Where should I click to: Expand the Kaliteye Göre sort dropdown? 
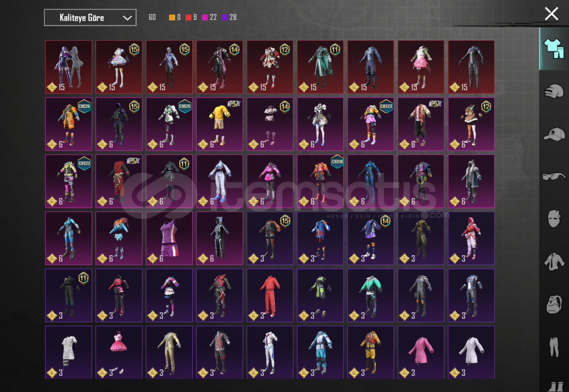pos(90,17)
